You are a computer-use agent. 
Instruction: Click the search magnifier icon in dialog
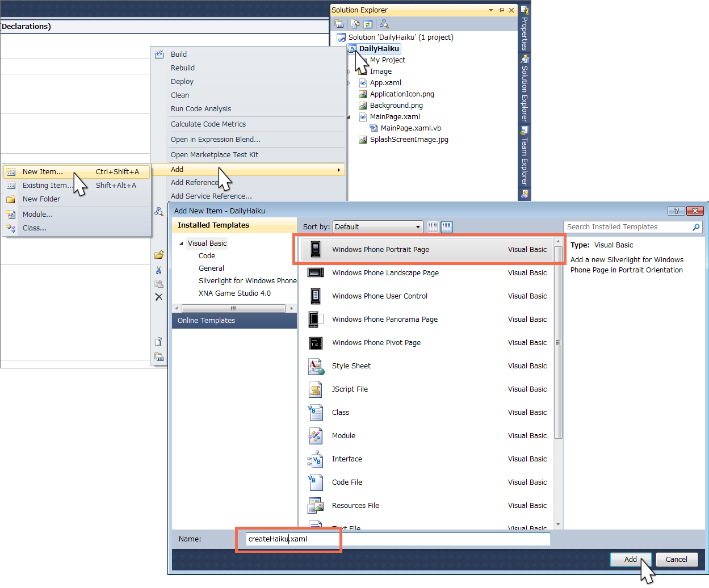696,227
